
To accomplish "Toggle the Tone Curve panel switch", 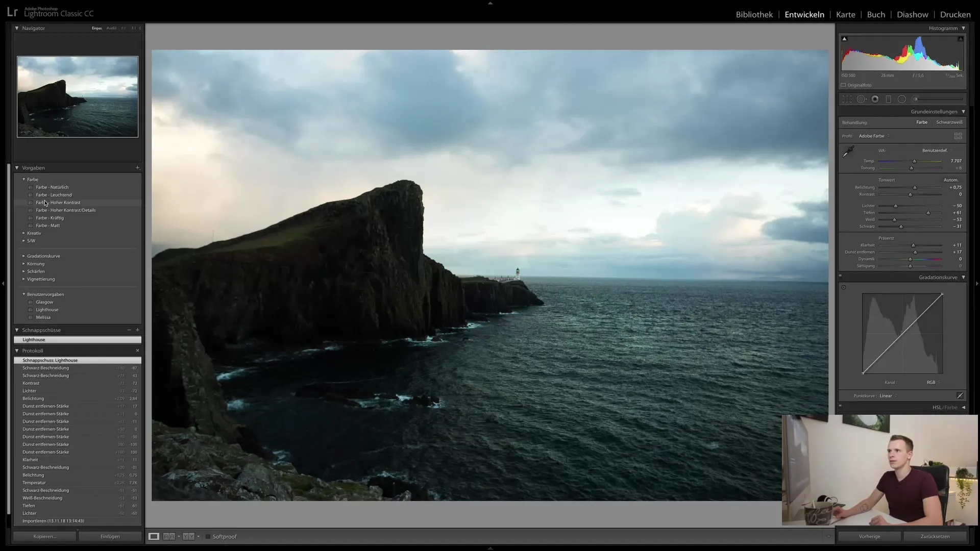I will tap(840, 276).
